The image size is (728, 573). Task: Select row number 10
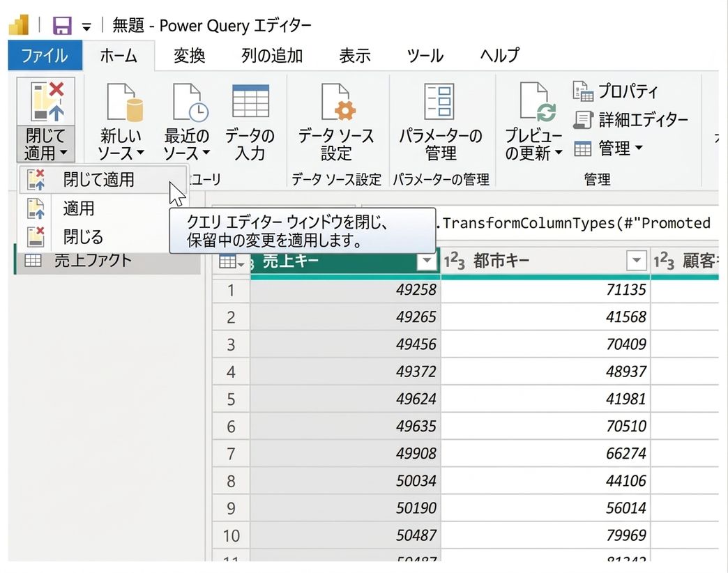point(231,536)
